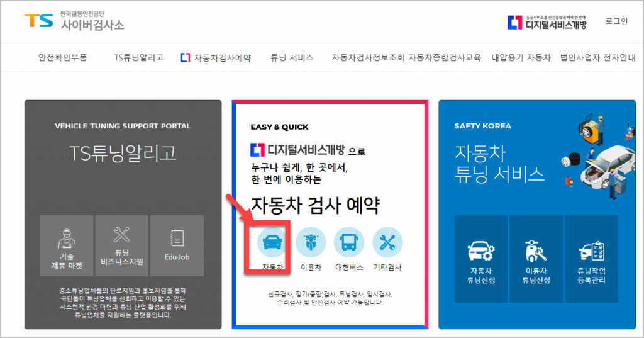Select the 이륜차 motorcycle icon

[x=311, y=242]
